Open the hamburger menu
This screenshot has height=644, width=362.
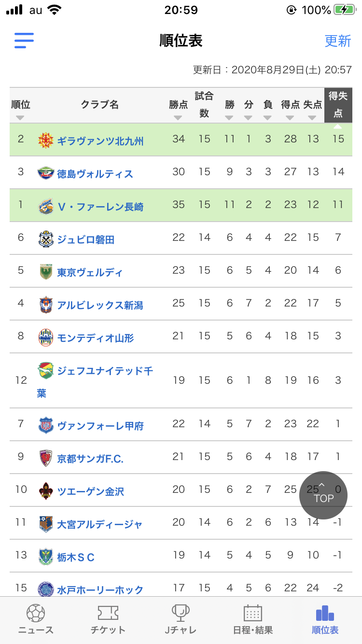24,41
